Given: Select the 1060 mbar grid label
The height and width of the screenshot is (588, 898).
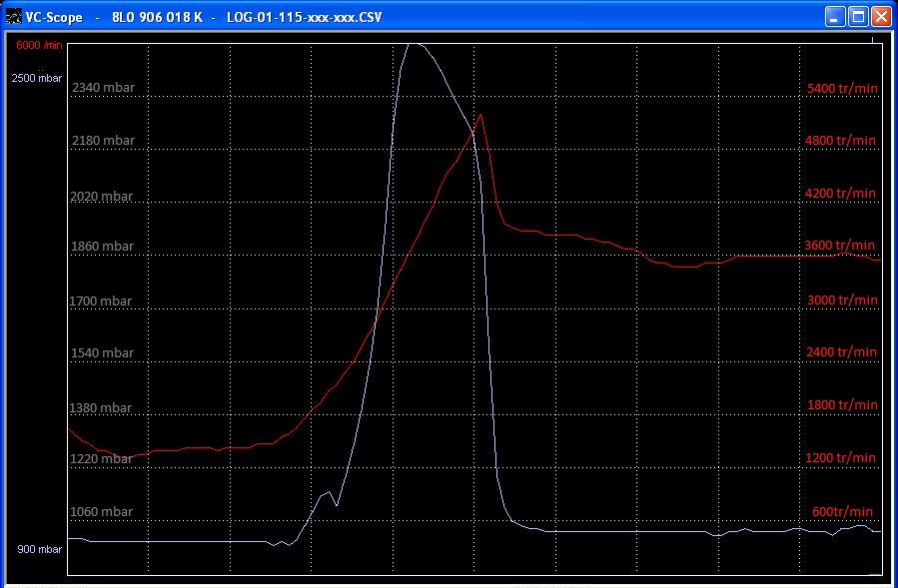Looking at the screenshot, I should pyautogui.click(x=102, y=512).
